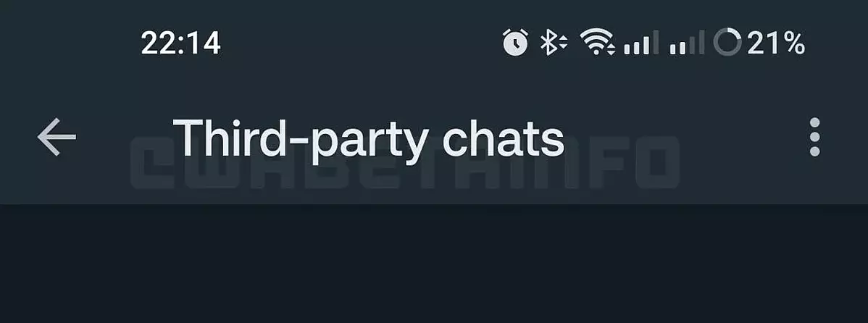
Task: Click the WABETAINFO watermark text
Action: [x=405, y=163]
